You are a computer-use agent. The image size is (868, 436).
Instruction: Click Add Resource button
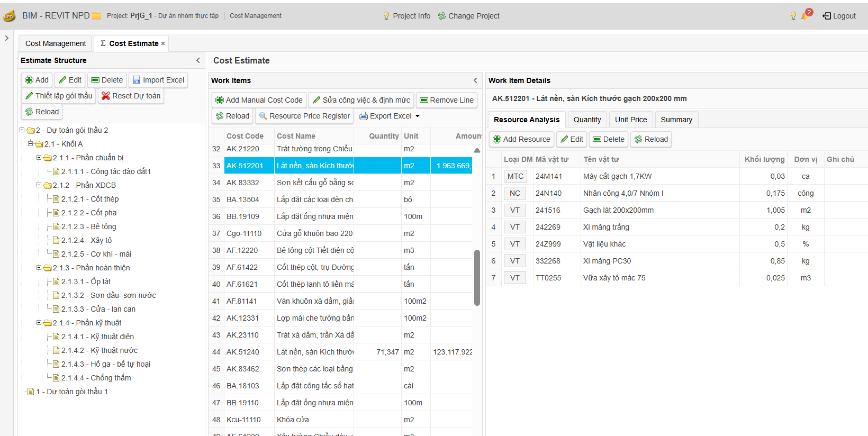pyautogui.click(x=521, y=139)
